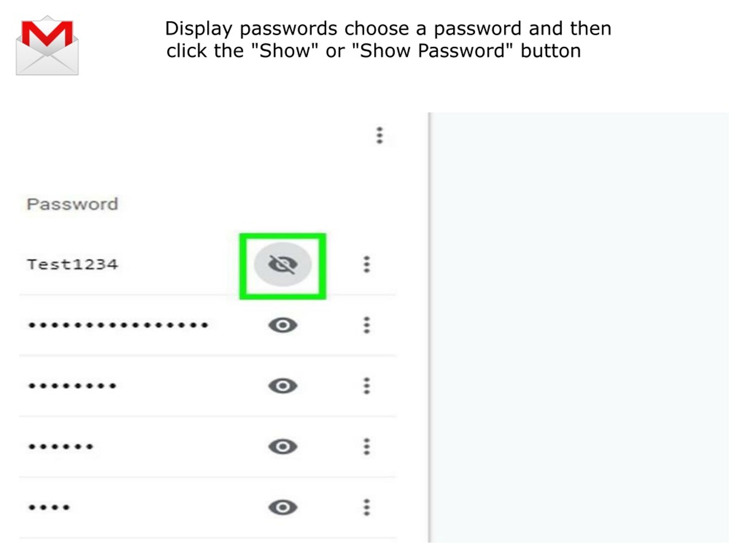Reveal the four-dot hidden password
747x560 pixels.
pos(283,507)
